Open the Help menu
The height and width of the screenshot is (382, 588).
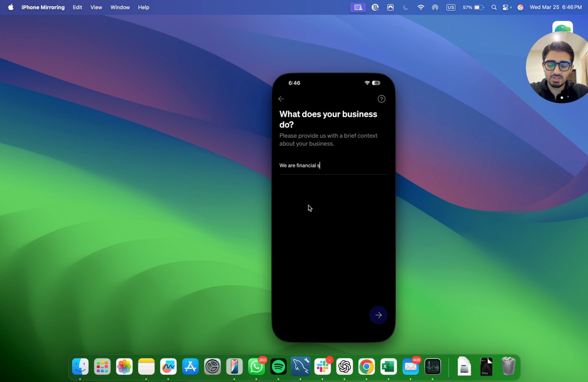[x=144, y=7]
